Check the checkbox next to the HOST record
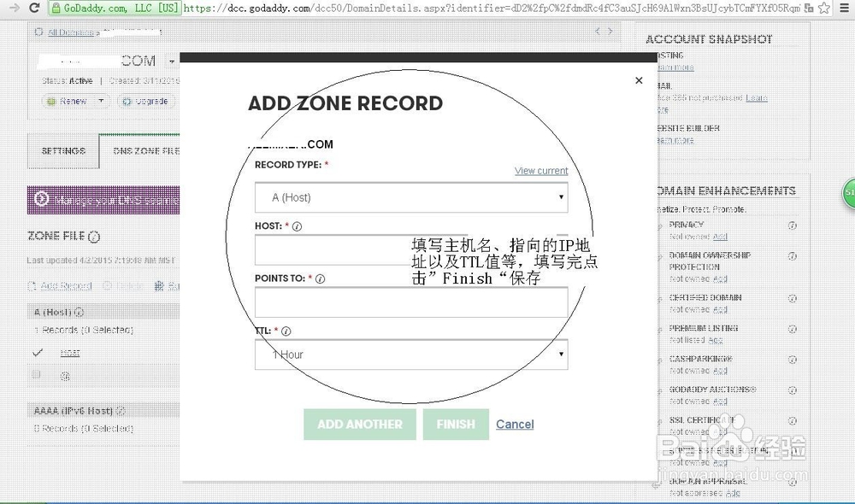 click(37, 352)
